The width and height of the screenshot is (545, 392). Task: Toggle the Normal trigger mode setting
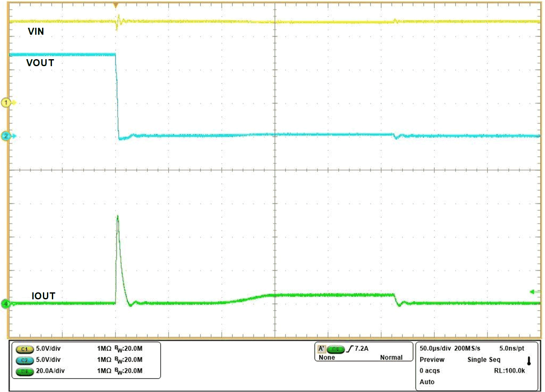tap(392, 357)
